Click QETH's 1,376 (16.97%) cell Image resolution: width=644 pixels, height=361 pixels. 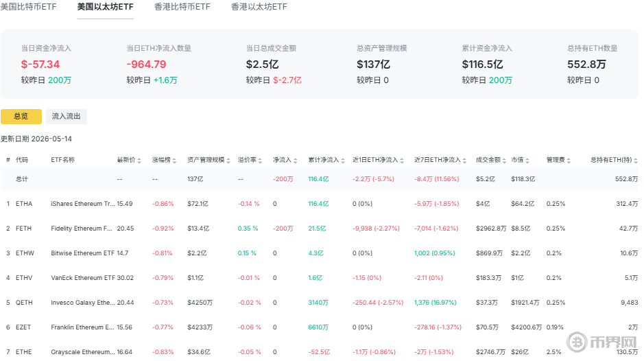pyautogui.click(x=436, y=302)
